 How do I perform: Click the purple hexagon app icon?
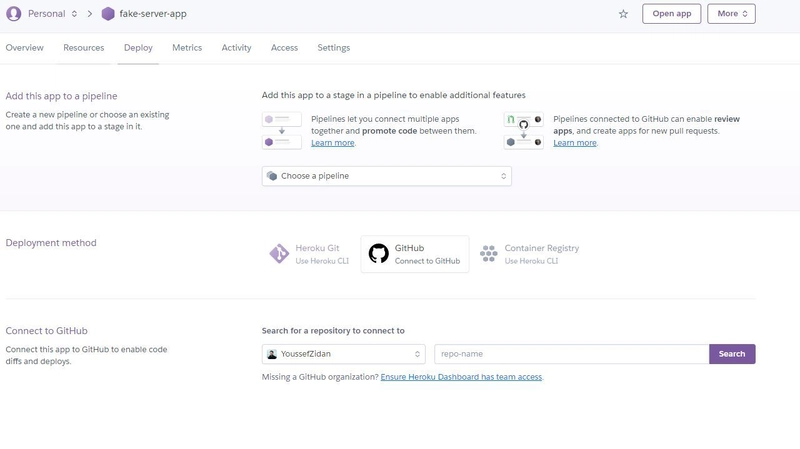108,14
